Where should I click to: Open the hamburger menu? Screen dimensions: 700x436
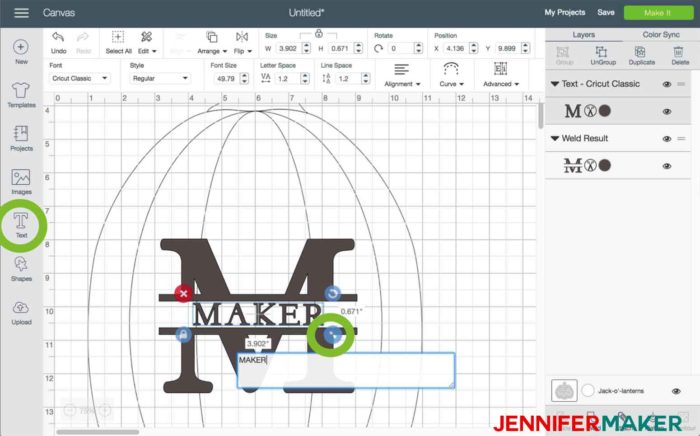pos(21,12)
